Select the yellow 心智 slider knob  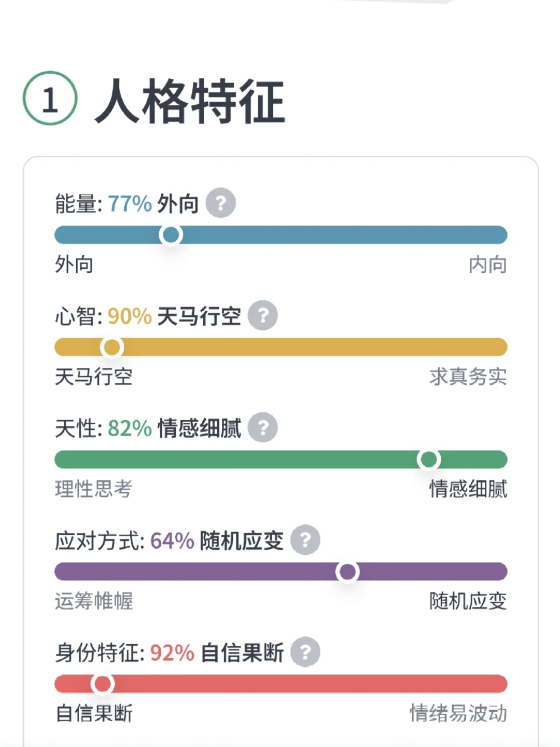pyautogui.click(x=111, y=348)
